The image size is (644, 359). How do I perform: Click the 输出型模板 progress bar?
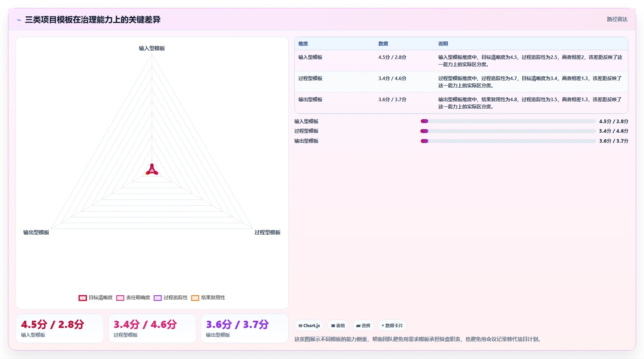pos(508,141)
